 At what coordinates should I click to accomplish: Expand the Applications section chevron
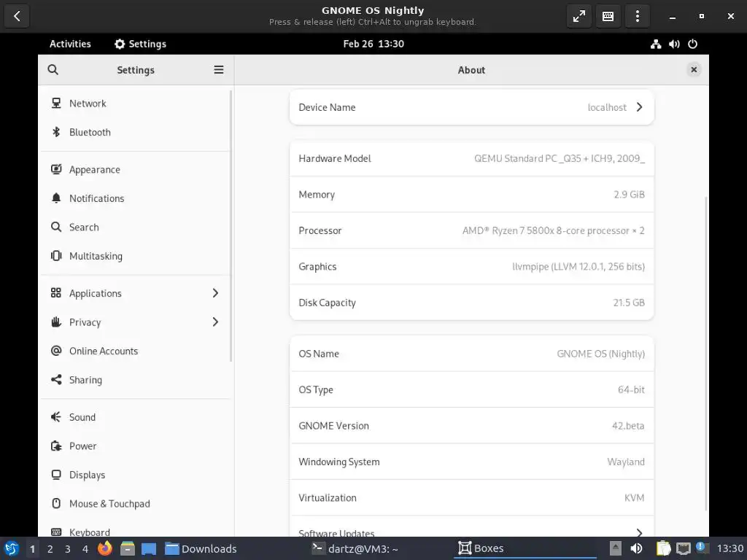[215, 293]
